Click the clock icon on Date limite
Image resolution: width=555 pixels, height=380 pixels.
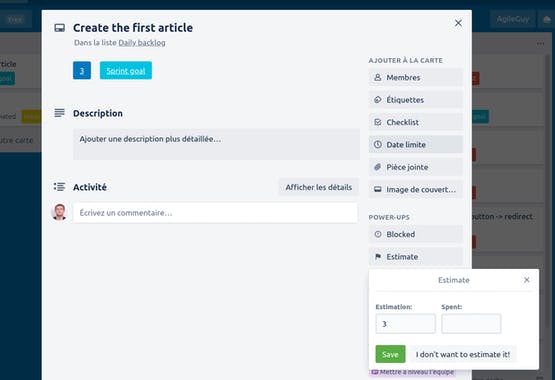coord(378,144)
